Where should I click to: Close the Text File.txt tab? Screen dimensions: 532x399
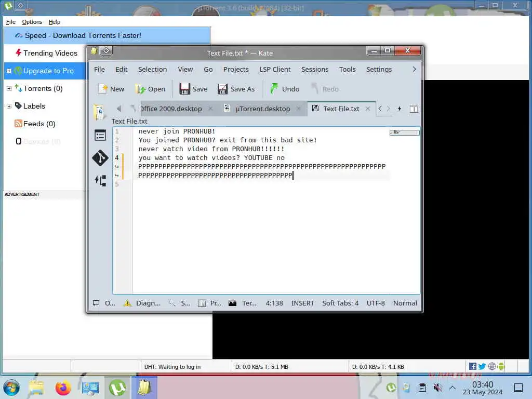(x=368, y=109)
